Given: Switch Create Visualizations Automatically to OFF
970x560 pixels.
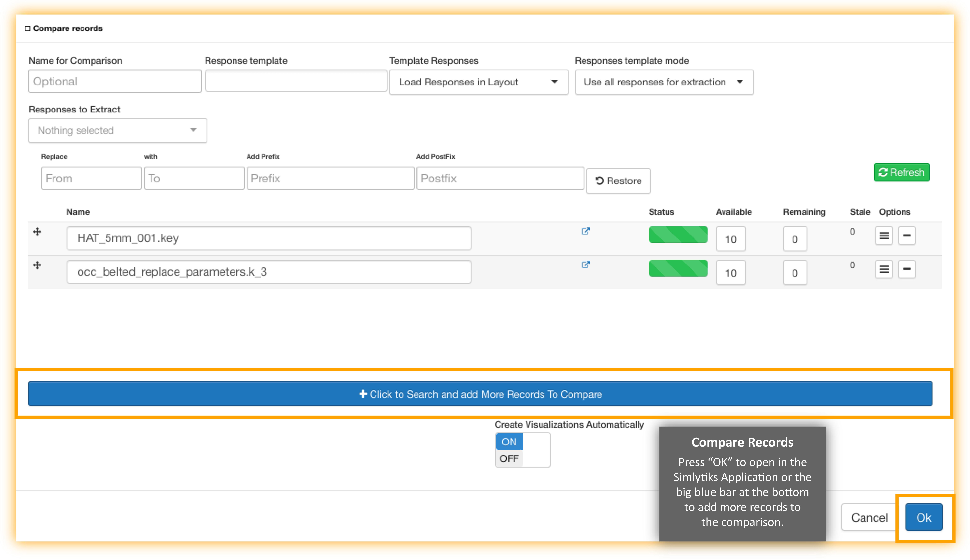Looking at the screenshot, I should (x=509, y=459).
